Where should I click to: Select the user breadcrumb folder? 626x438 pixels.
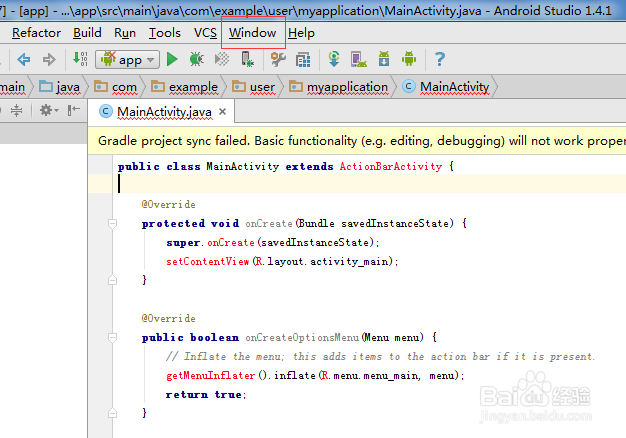[x=254, y=87]
